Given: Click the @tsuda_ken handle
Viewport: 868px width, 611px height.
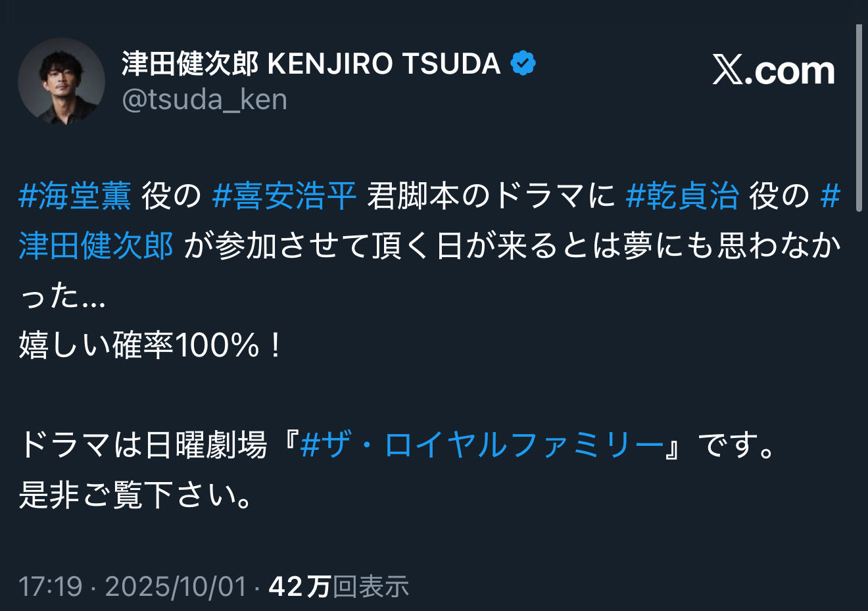Looking at the screenshot, I should 205,100.
